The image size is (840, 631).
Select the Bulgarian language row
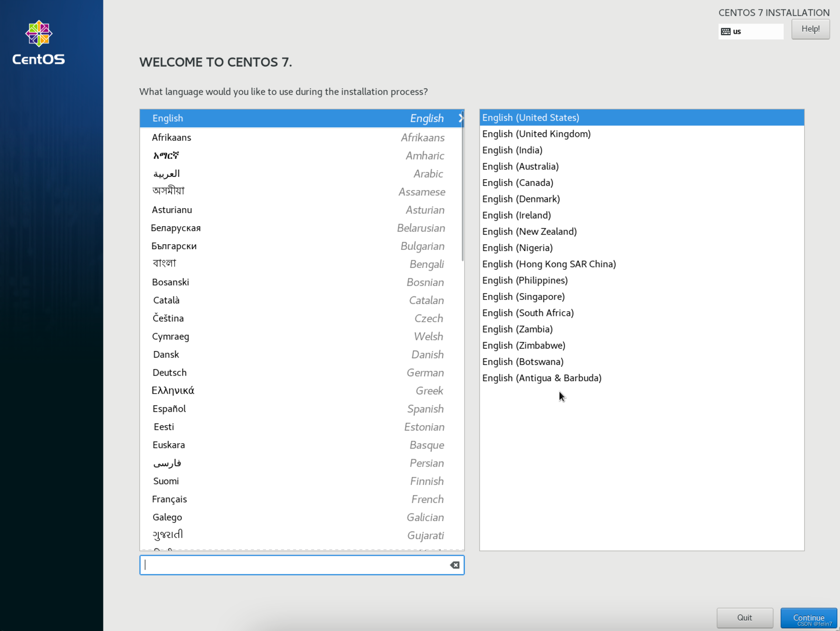[302, 246]
